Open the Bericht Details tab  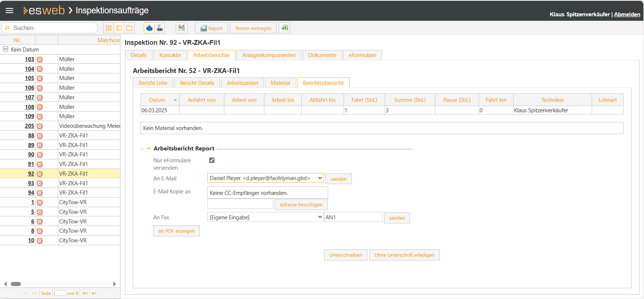click(197, 83)
